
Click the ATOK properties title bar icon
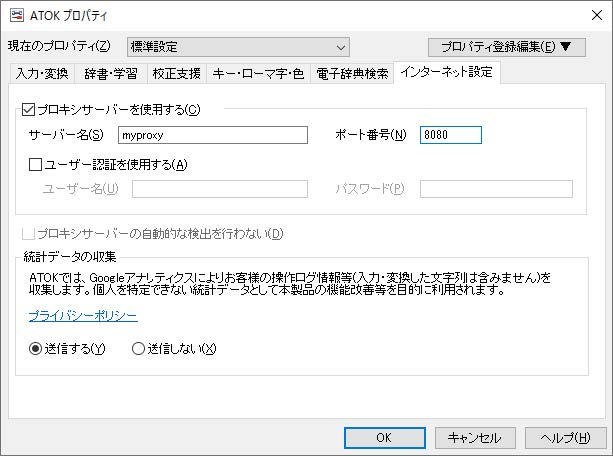click(17, 15)
